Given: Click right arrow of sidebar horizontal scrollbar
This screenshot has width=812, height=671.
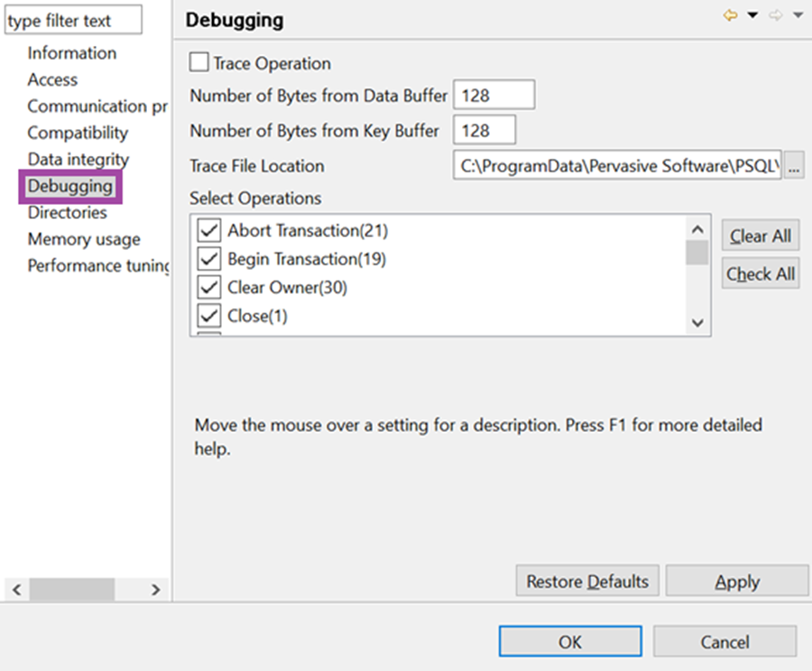Looking at the screenshot, I should [x=155, y=589].
